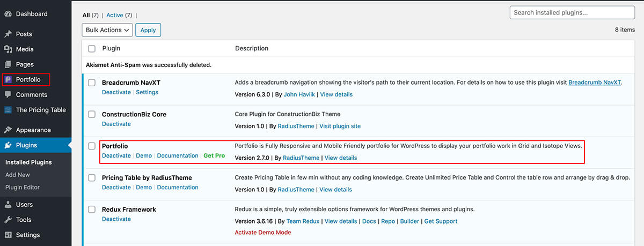Image resolution: width=644 pixels, height=246 pixels.
Task: Open Appearance menu label
Action: [x=33, y=130]
